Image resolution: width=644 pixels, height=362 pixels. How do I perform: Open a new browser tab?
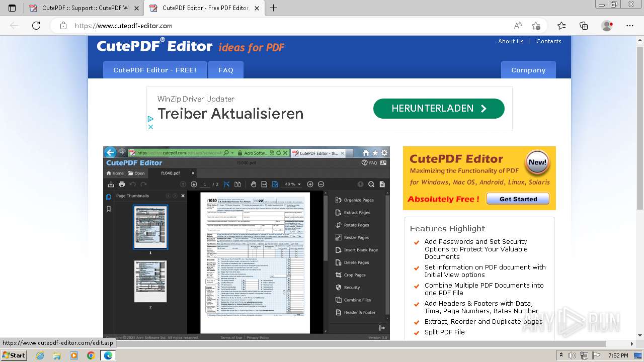pyautogui.click(x=274, y=8)
